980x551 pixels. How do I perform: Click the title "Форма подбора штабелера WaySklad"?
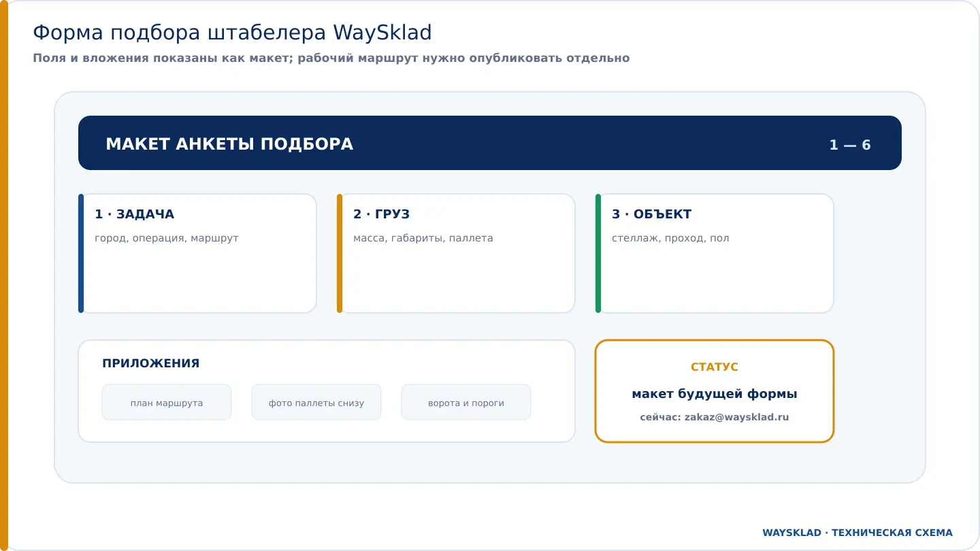pyautogui.click(x=232, y=33)
